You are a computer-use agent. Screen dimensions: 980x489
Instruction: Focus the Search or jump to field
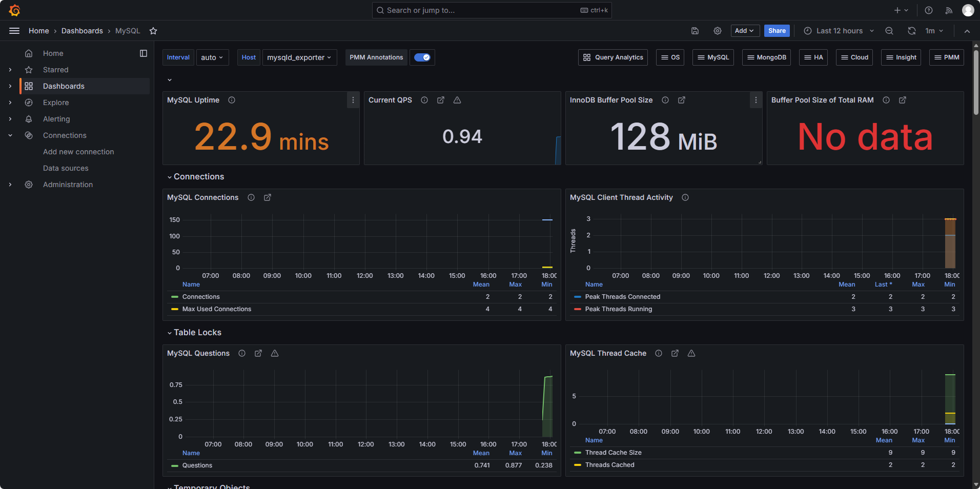coord(492,10)
